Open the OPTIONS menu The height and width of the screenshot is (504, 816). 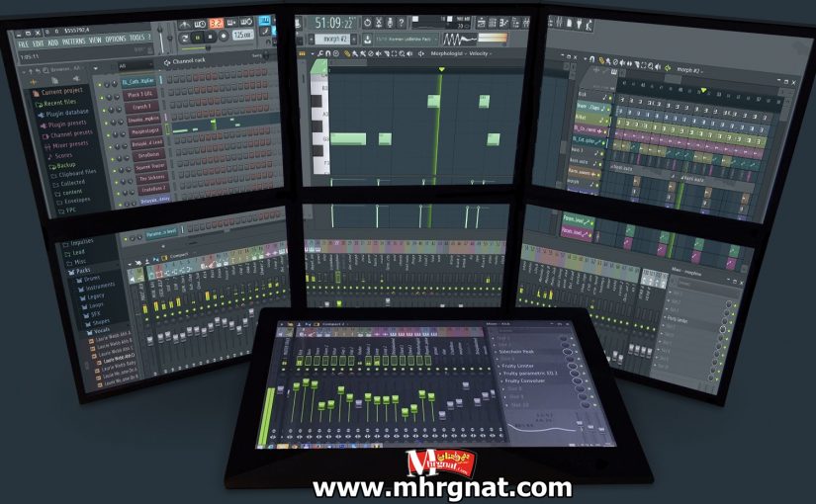click(x=116, y=39)
